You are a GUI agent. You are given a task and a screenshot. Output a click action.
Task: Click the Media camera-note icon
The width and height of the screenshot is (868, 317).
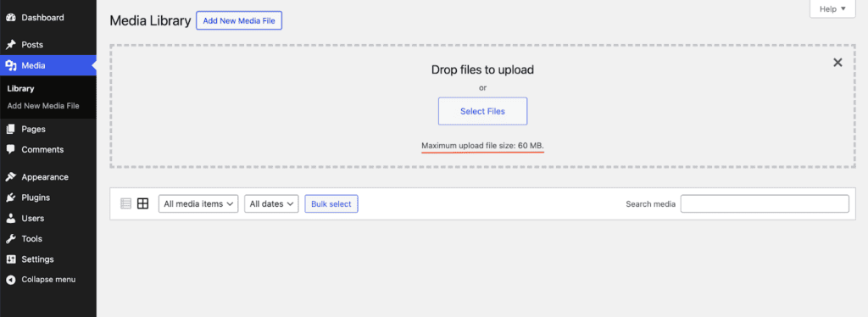pyautogui.click(x=10, y=66)
